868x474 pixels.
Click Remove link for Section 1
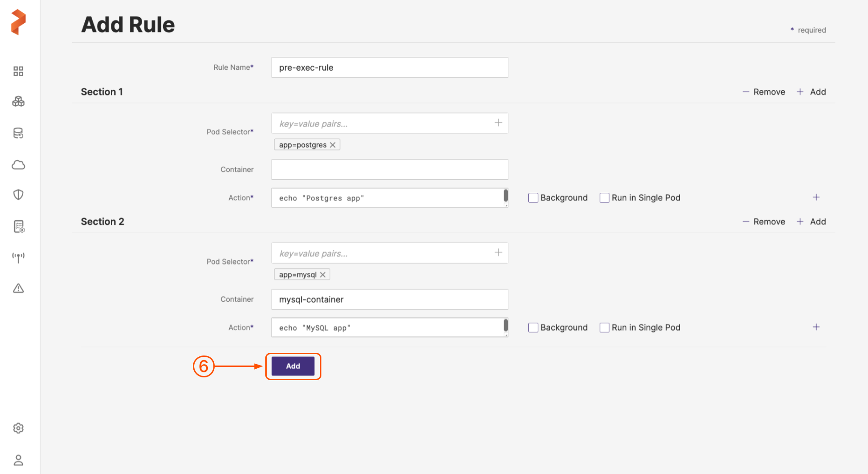pyautogui.click(x=764, y=92)
